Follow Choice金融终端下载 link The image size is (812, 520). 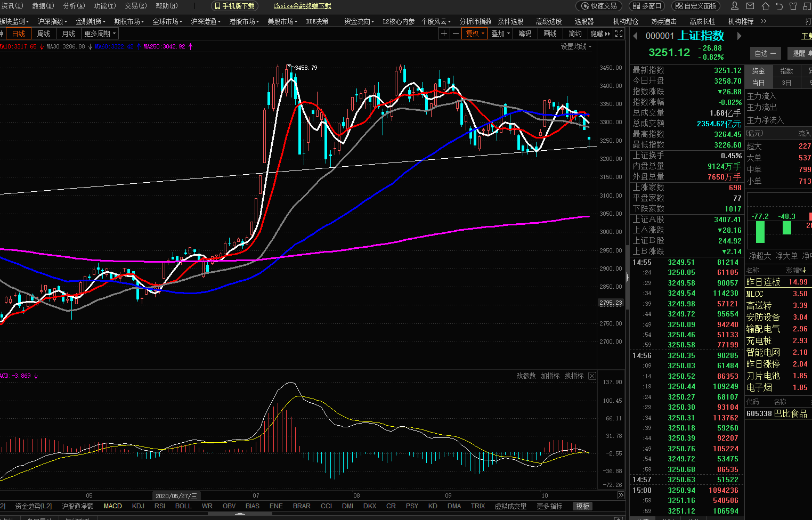click(x=302, y=6)
